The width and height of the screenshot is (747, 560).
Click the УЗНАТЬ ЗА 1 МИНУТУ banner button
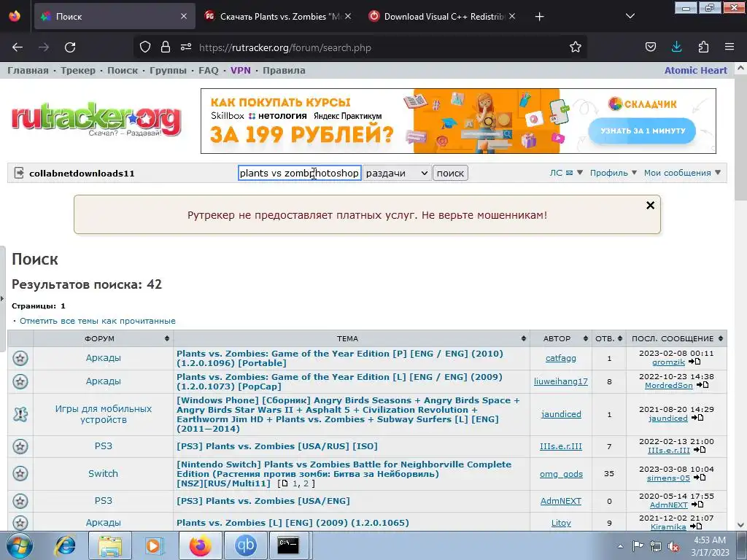click(642, 131)
